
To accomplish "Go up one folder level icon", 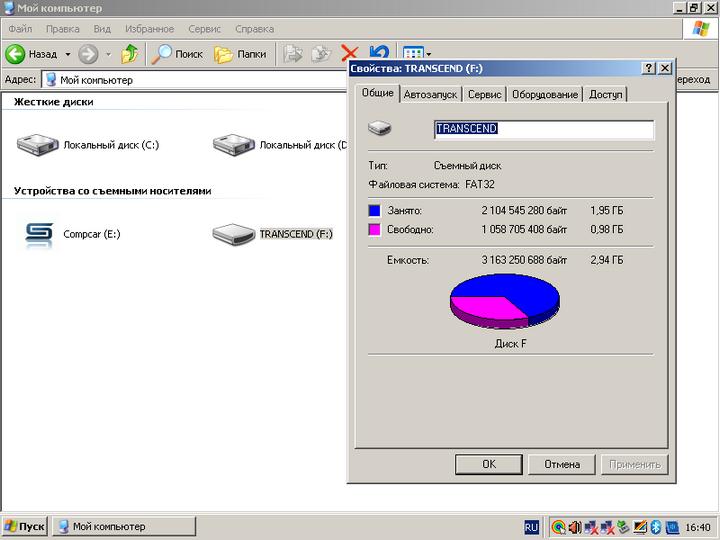I will click(x=129, y=54).
